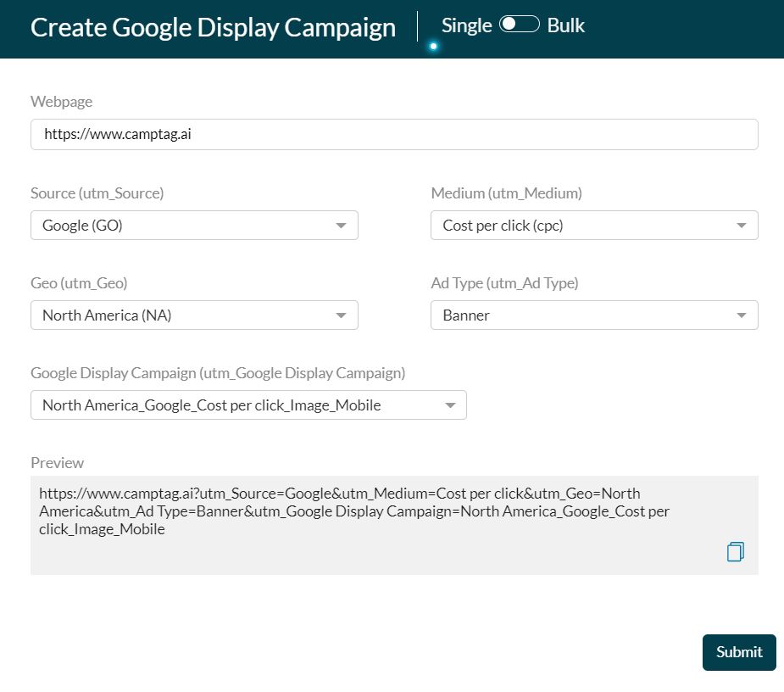Click the Single label in header

[x=465, y=25]
